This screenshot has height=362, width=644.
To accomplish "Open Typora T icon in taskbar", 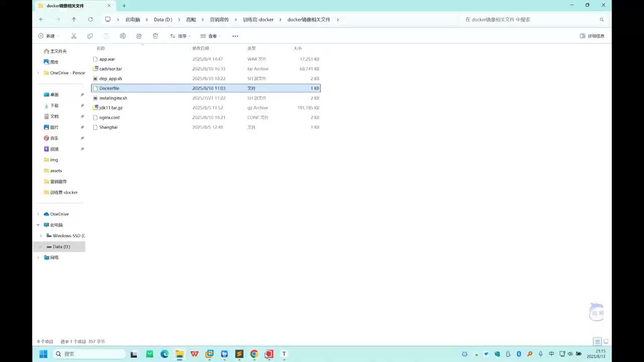I will [x=284, y=354].
